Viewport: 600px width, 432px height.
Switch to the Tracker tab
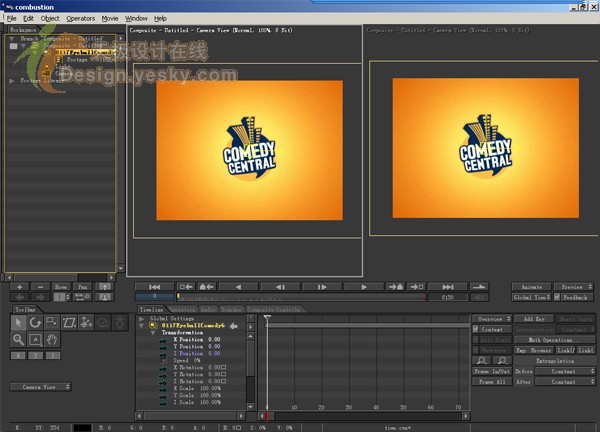click(x=231, y=309)
